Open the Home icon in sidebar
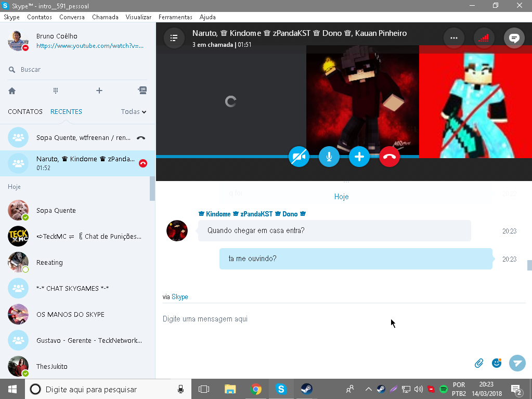This screenshot has height=399, width=532. (x=12, y=91)
